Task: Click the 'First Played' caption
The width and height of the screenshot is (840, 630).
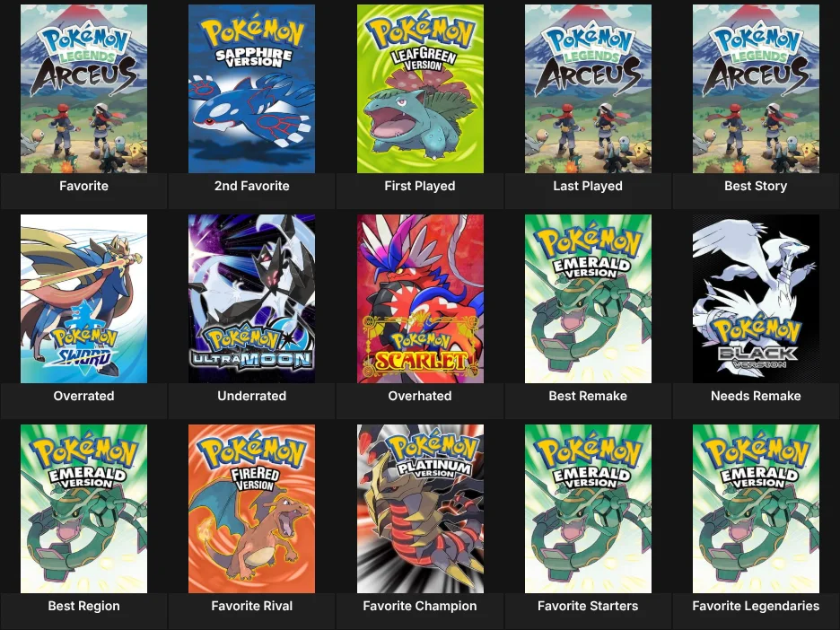Action: click(x=420, y=186)
